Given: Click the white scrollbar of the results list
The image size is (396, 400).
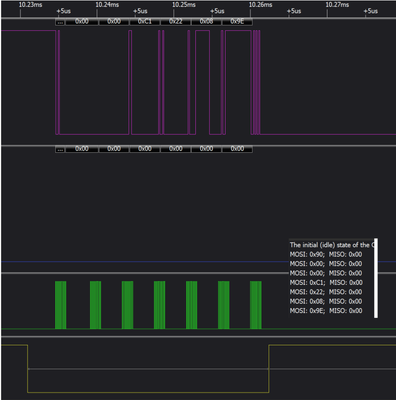Looking at the screenshot, I should (376, 278).
